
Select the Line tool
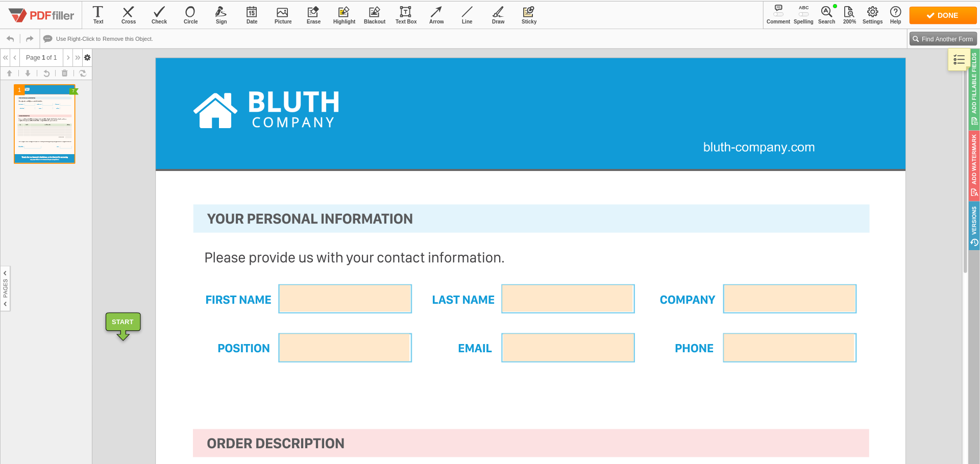coord(467,15)
